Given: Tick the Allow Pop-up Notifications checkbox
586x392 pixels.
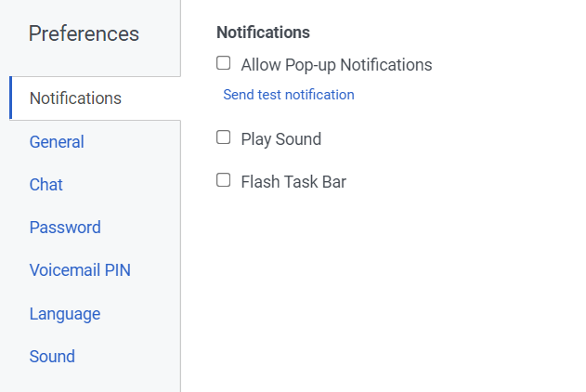Looking at the screenshot, I should pyautogui.click(x=223, y=64).
